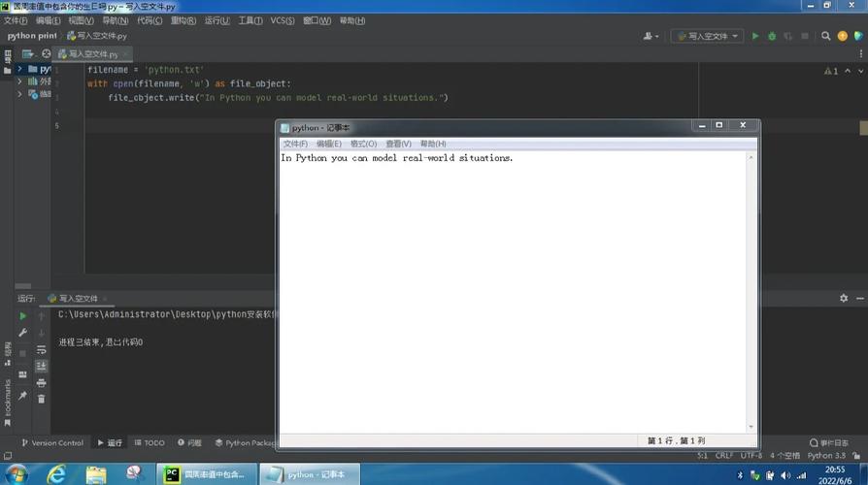
Task: Click the 运行 tool window button at the bottom
Action: tap(110, 442)
